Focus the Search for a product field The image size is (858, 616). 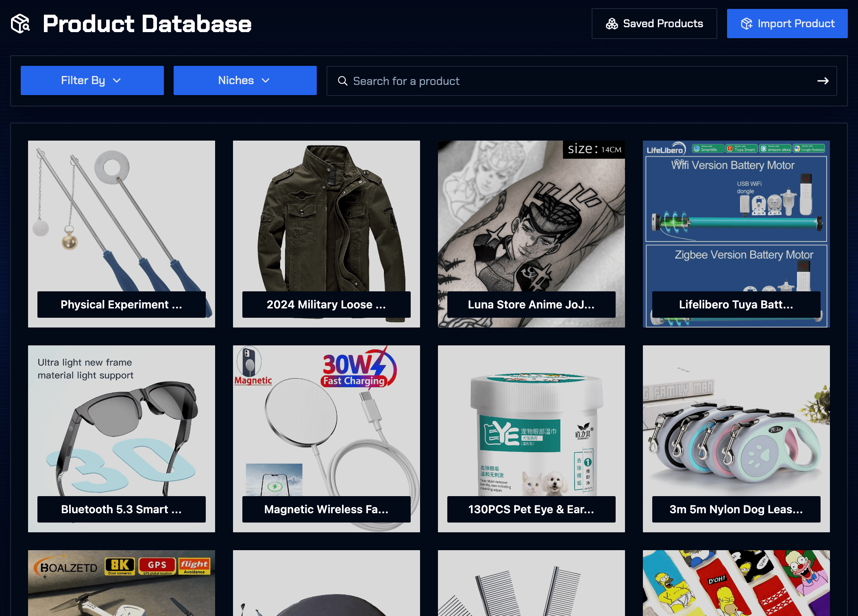coord(581,81)
